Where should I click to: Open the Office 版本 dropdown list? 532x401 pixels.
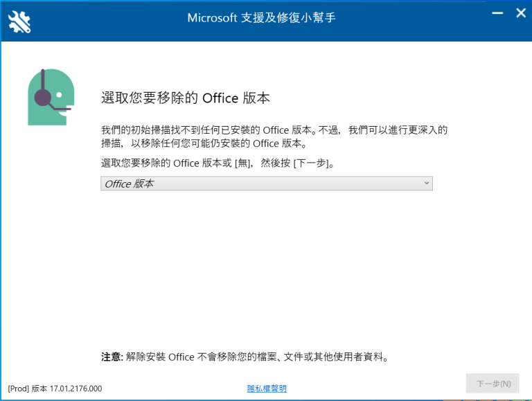click(x=266, y=184)
